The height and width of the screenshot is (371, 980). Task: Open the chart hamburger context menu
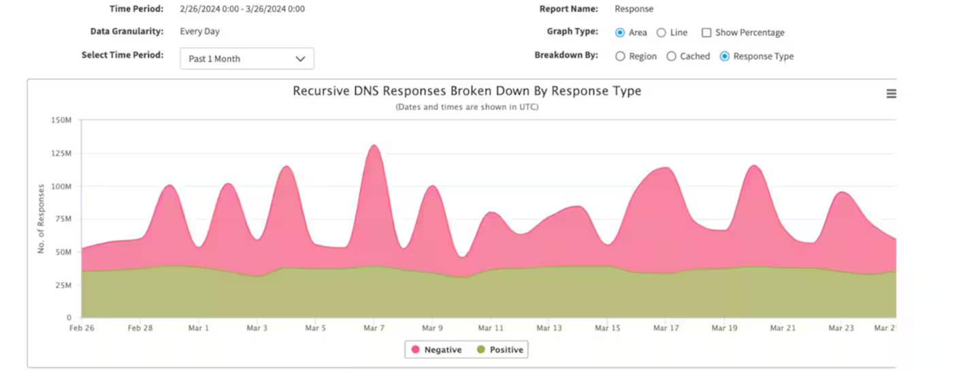pyautogui.click(x=891, y=94)
